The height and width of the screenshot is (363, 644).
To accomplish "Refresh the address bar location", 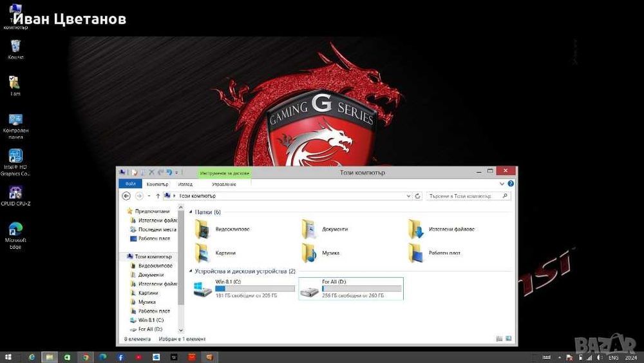I will pos(418,196).
